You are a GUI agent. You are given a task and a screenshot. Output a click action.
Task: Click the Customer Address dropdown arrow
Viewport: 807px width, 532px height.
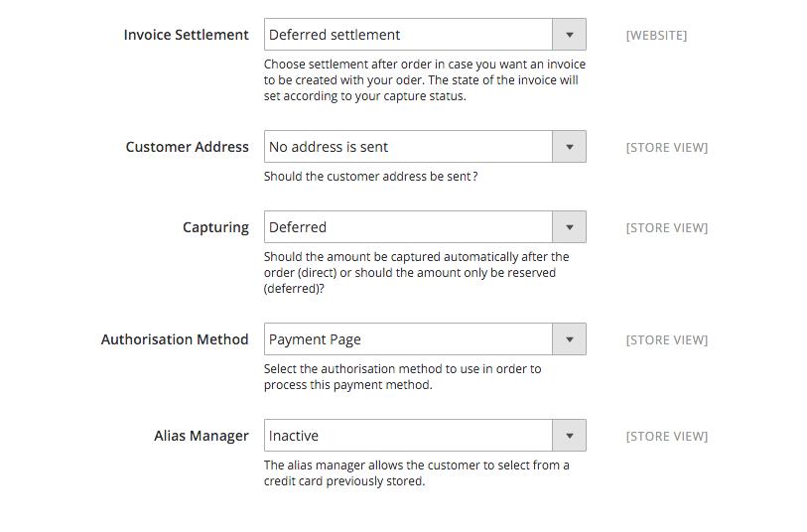[x=569, y=147]
